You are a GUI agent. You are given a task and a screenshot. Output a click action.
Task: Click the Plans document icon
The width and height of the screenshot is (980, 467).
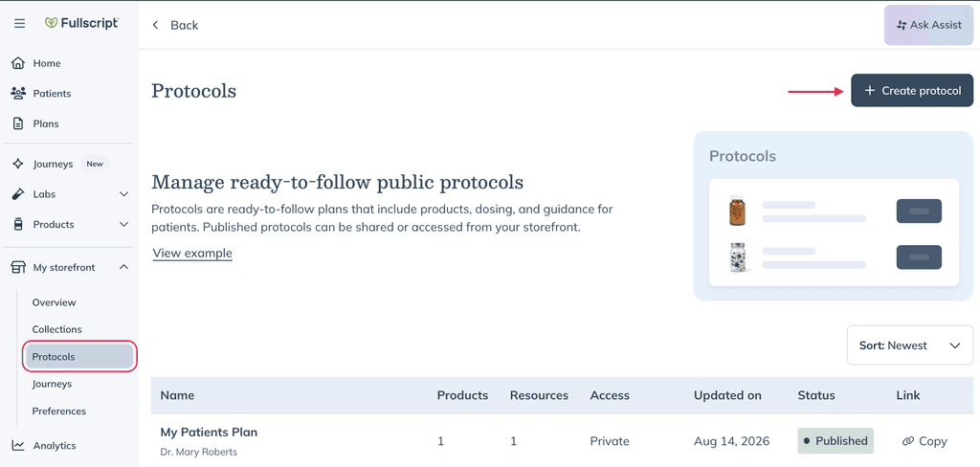coord(18,123)
